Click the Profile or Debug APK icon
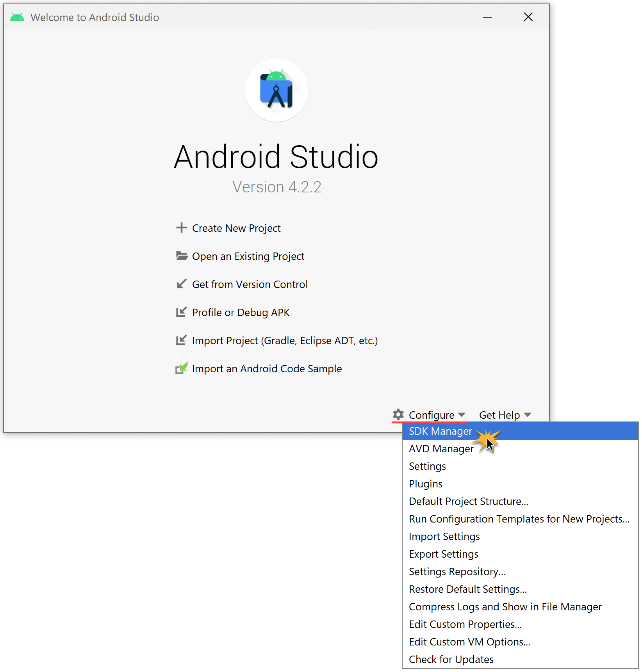Image resolution: width=642 pixels, height=672 pixels. (181, 312)
